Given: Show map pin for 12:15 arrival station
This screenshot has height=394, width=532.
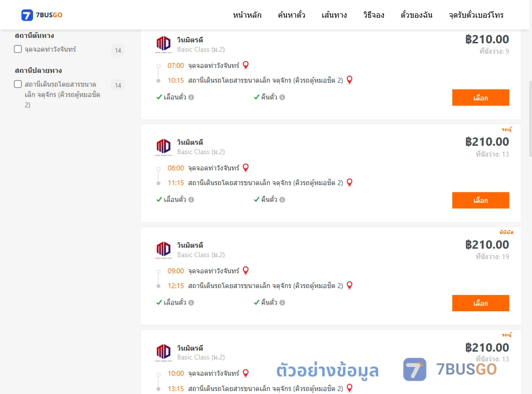Looking at the screenshot, I should tap(349, 286).
